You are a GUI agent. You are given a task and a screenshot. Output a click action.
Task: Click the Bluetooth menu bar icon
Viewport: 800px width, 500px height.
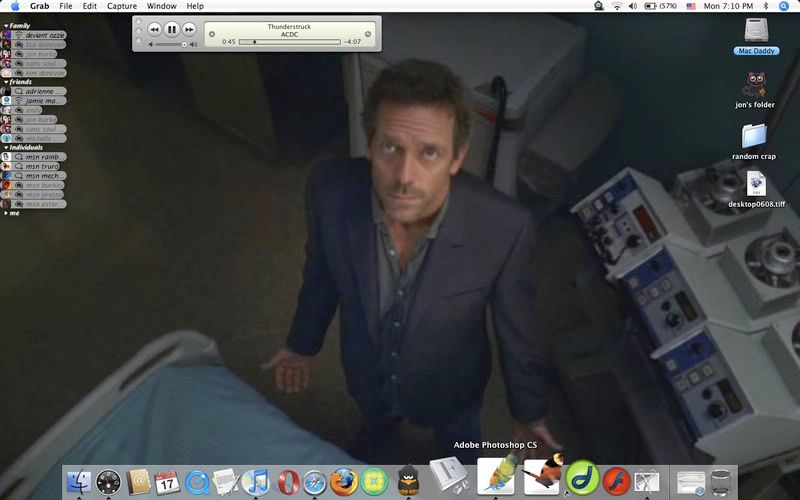(x=766, y=6)
